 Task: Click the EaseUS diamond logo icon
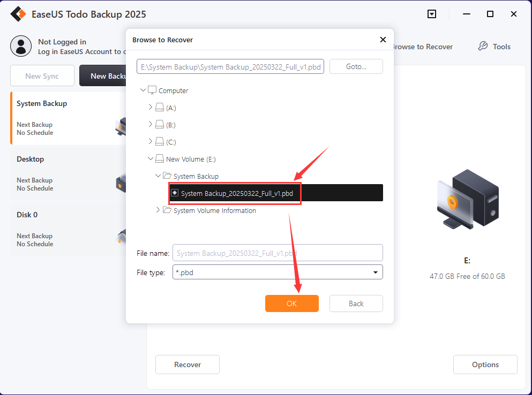(18, 14)
